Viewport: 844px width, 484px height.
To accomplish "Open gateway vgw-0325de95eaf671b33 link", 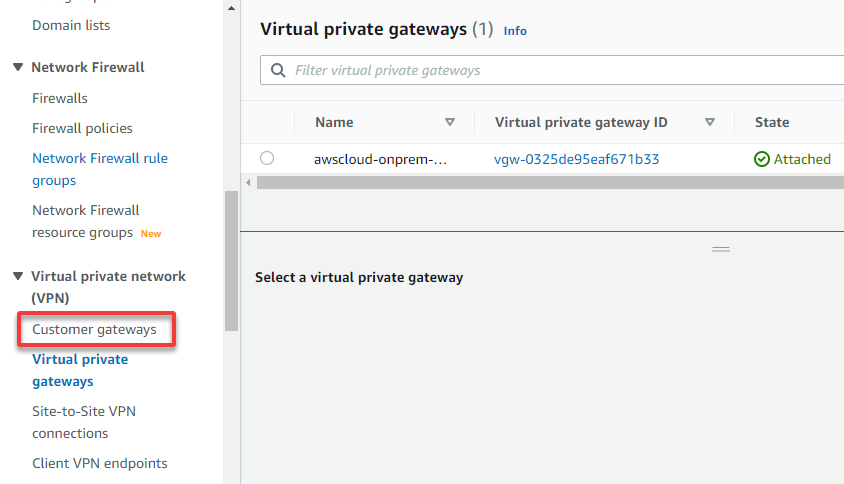I will click(576, 159).
